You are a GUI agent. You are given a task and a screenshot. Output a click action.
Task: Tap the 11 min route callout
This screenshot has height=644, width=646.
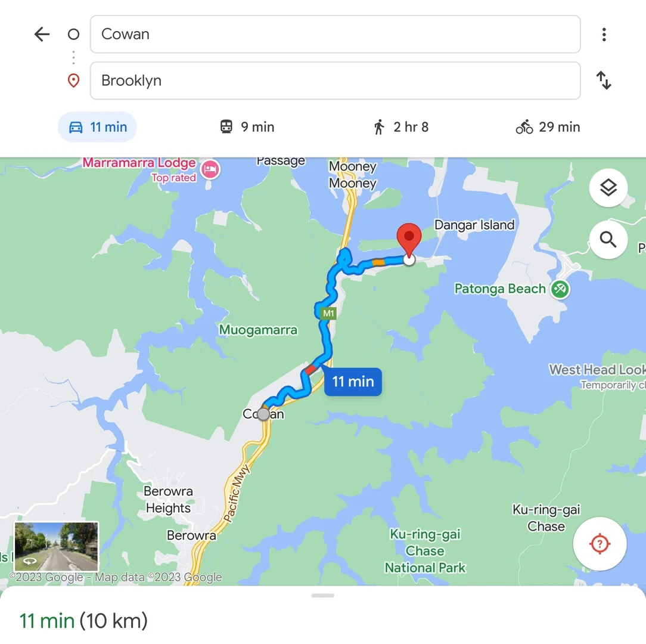coord(353,382)
